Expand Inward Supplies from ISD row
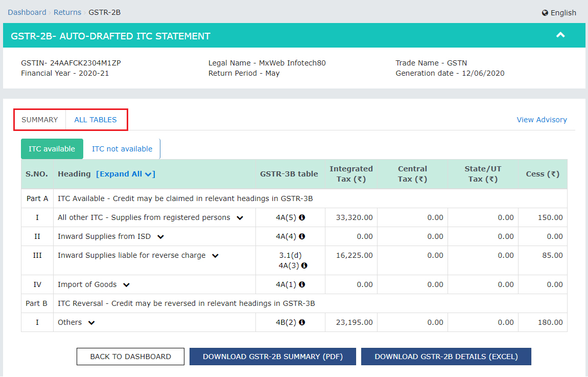The width and height of the screenshot is (588, 377). coord(160,237)
